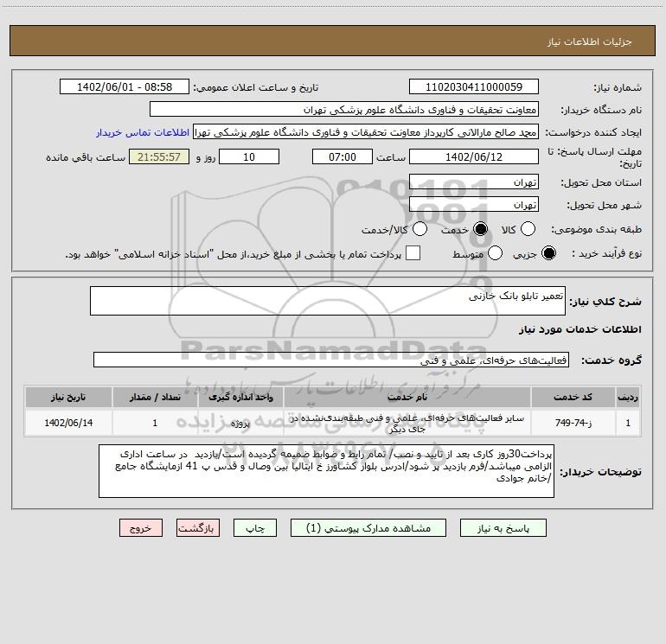Screen dimensions: 666x644
Task: Click the اطلاعات خدمات مورد نیاز section heading
Action: (580, 329)
